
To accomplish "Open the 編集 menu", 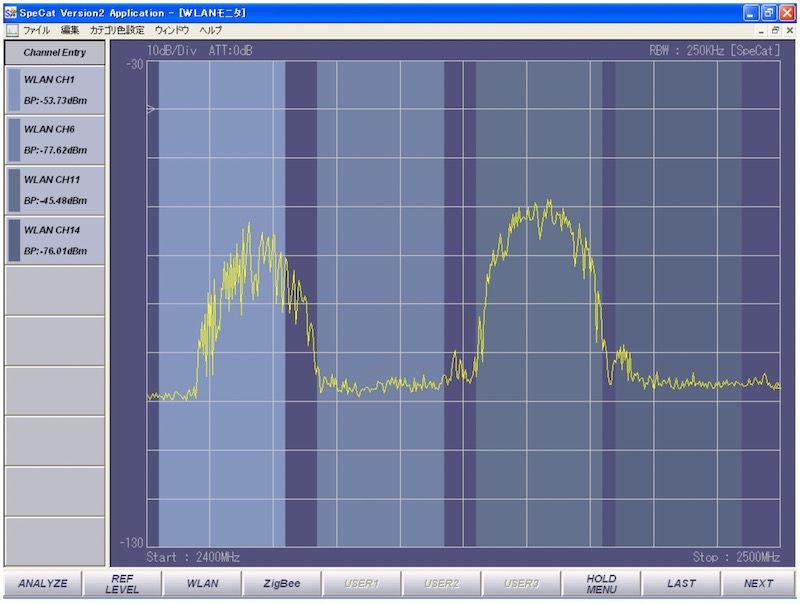I will pos(70,30).
